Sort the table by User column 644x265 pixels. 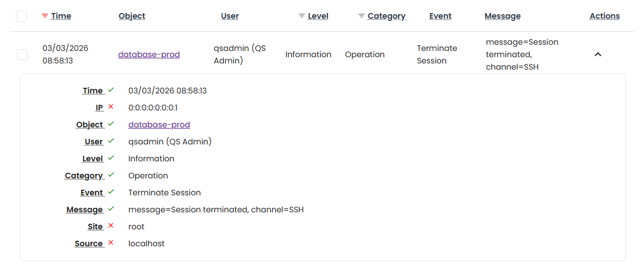(x=230, y=16)
